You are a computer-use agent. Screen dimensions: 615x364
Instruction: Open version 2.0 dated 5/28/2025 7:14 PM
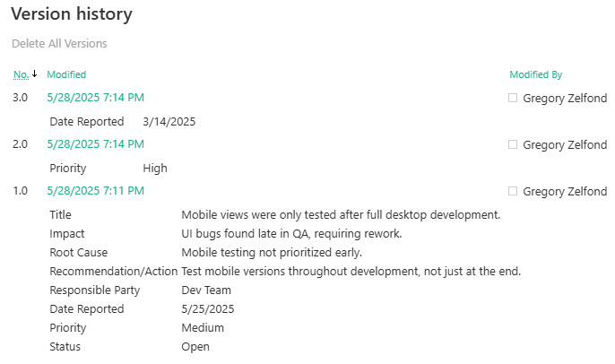96,144
